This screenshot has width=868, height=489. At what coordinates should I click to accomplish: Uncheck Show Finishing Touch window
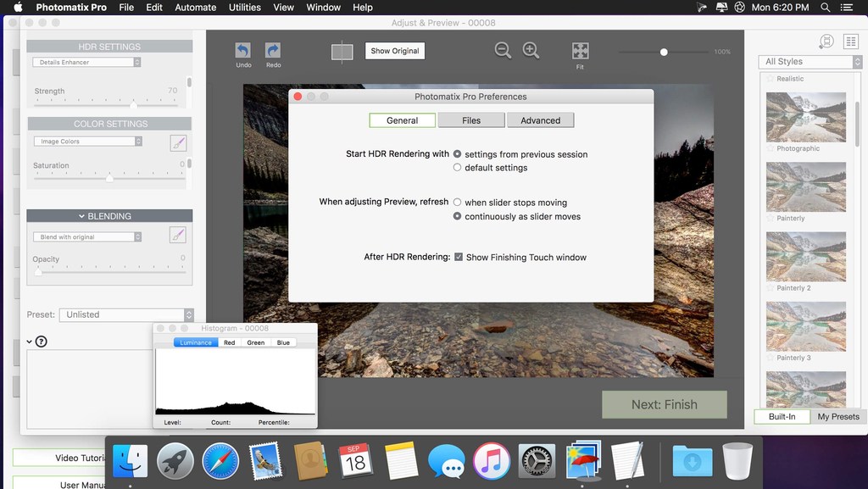click(459, 257)
